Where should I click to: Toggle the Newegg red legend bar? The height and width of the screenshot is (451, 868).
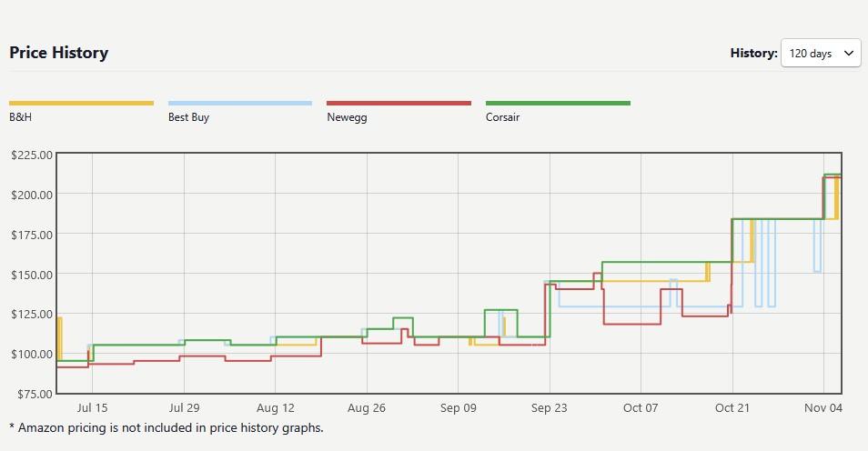point(399,104)
